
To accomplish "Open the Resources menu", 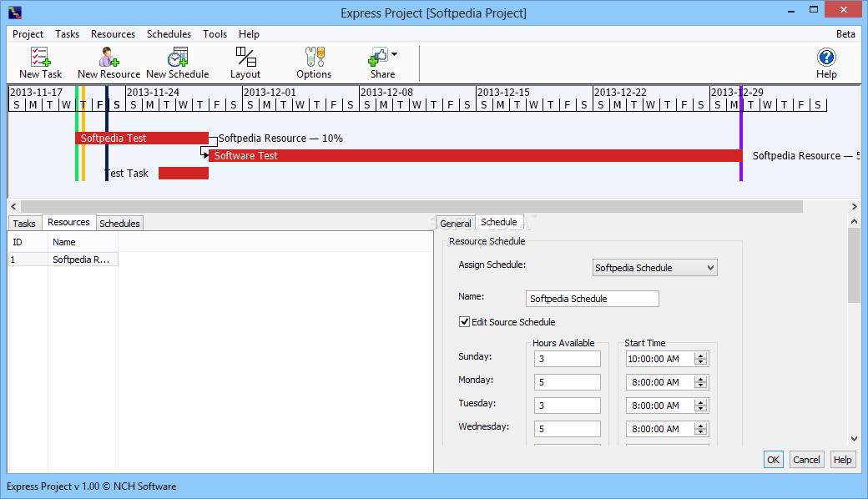I will [x=113, y=34].
